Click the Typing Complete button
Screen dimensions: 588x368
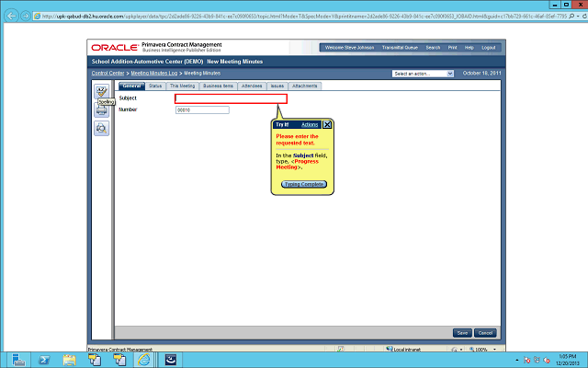304,184
